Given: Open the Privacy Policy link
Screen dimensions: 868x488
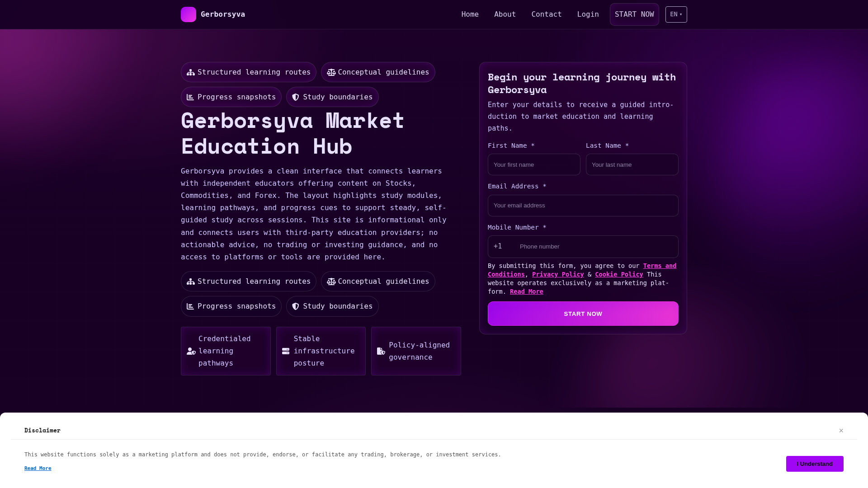Looking at the screenshot, I should coord(558,274).
